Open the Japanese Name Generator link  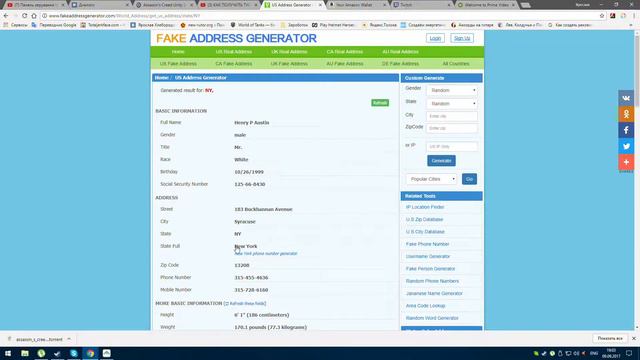(x=434, y=293)
